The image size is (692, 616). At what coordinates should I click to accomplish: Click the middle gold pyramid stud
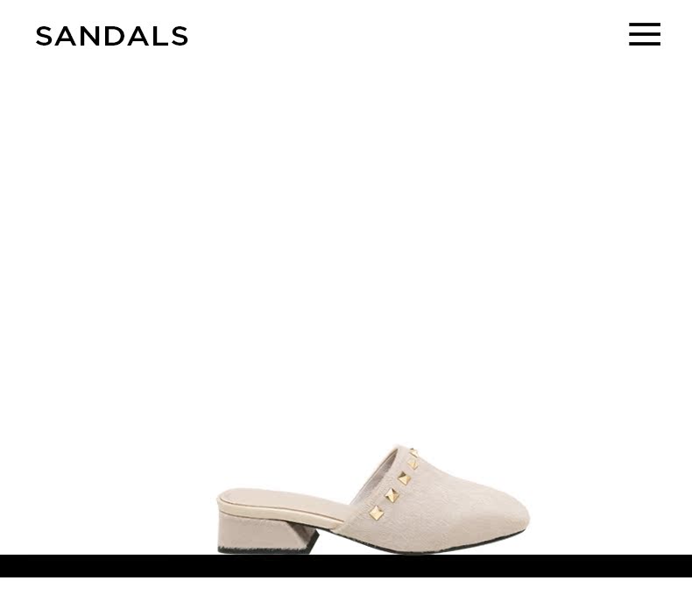[404, 478]
